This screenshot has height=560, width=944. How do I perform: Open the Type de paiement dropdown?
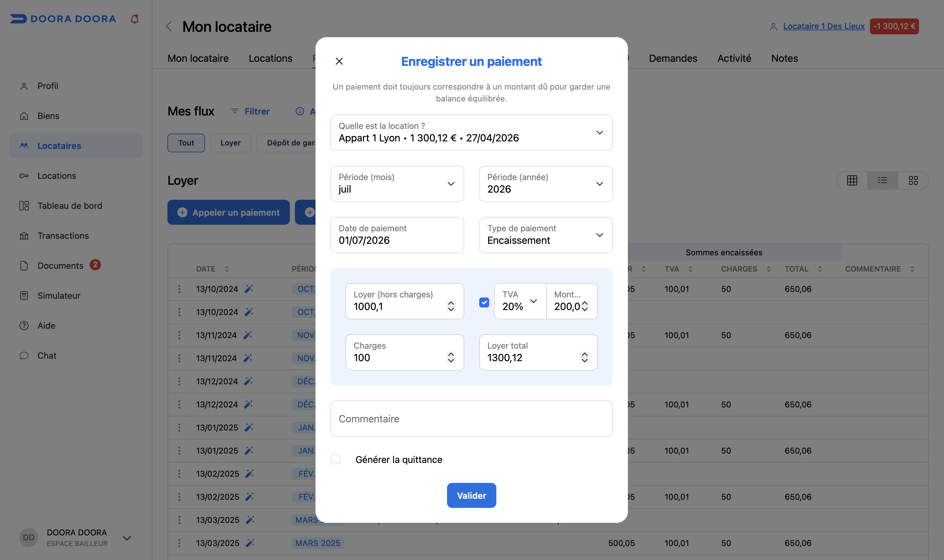(546, 235)
